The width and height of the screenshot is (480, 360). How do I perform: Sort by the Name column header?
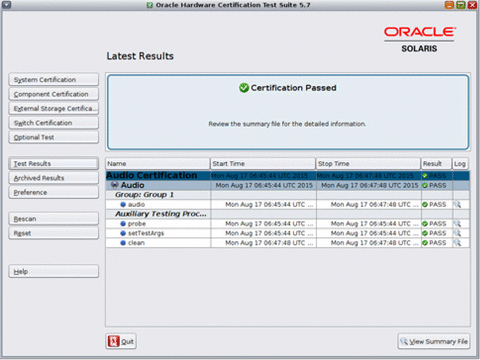[158, 164]
